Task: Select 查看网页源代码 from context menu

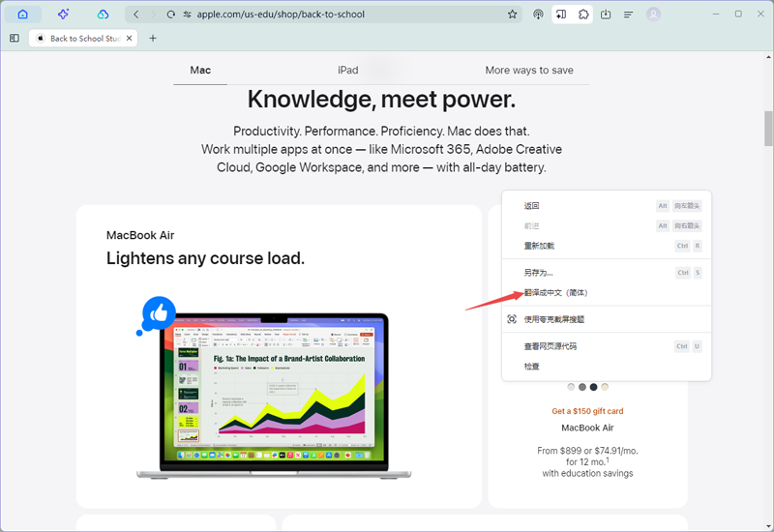Action: click(607, 346)
